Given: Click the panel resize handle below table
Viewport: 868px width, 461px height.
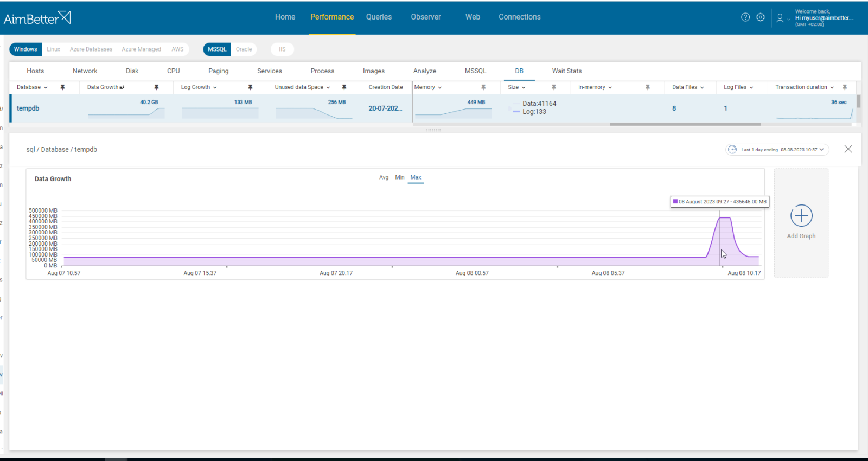Looking at the screenshot, I should (433, 130).
